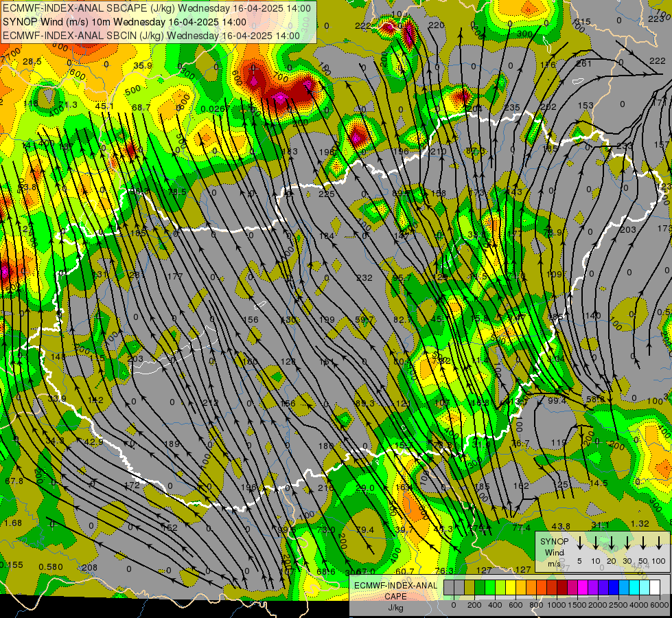
Task: Click the J/kg unit label in legend
Action: click(x=395, y=608)
